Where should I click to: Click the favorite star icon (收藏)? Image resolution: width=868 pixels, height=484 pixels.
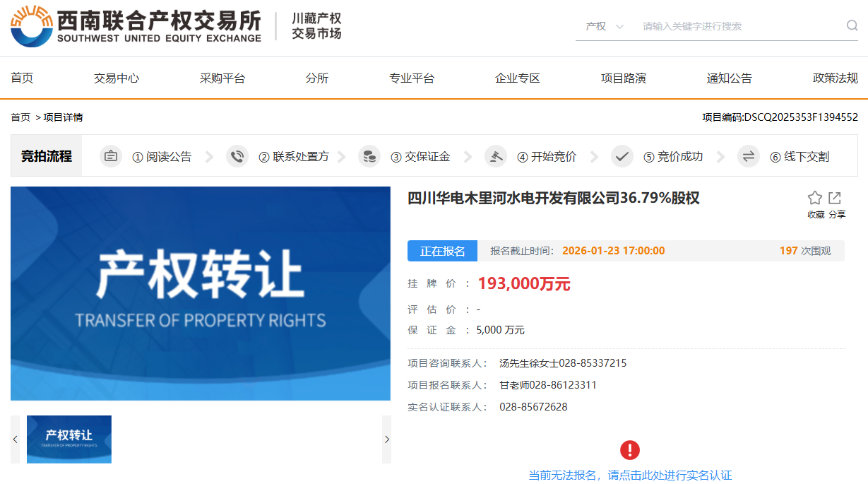(815, 199)
